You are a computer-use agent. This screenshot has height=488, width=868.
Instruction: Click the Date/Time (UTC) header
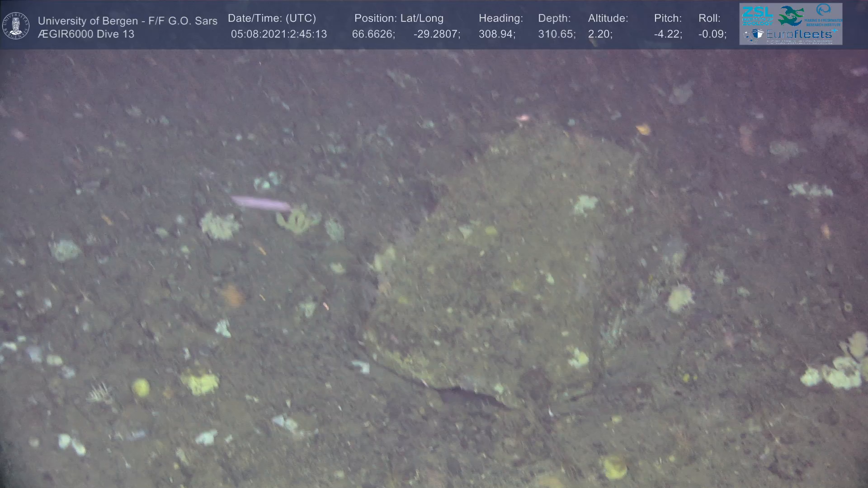(272, 19)
